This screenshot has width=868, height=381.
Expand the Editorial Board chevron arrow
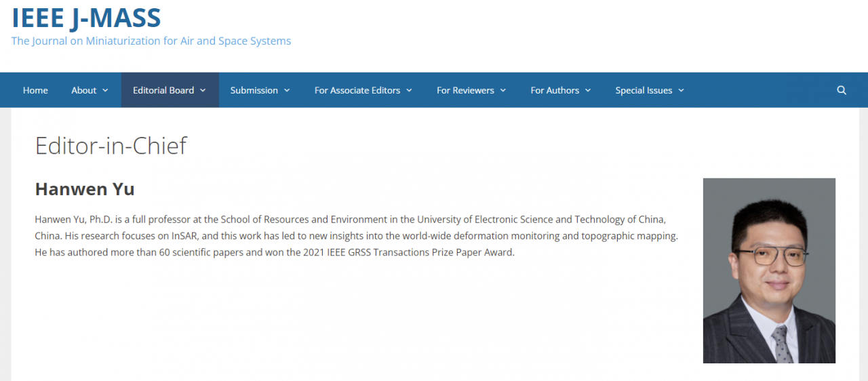[203, 90]
